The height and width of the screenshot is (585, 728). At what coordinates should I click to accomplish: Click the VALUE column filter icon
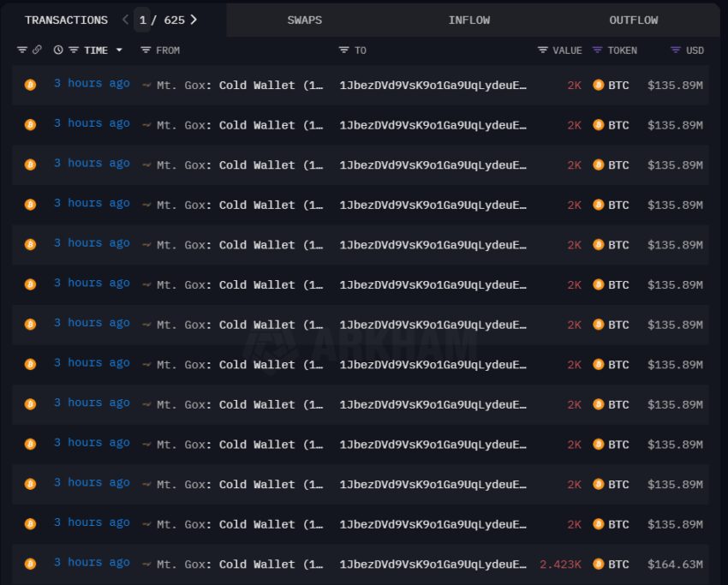point(542,51)
